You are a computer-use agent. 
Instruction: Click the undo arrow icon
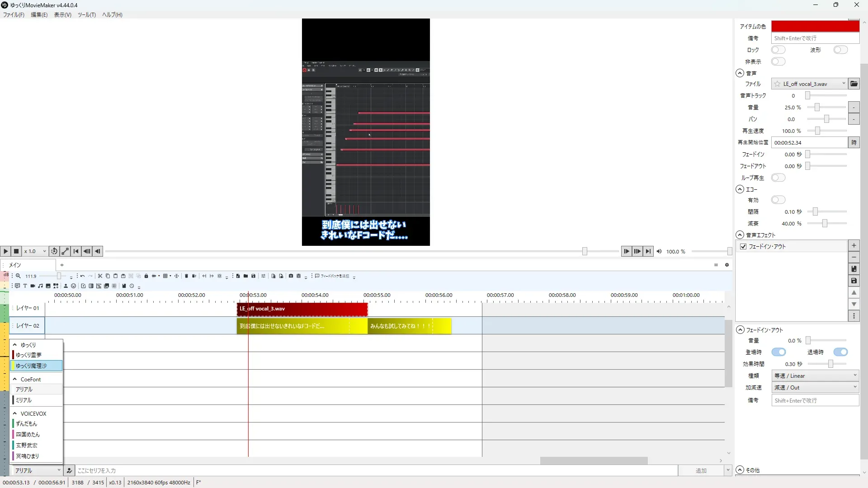click(82, 276)
